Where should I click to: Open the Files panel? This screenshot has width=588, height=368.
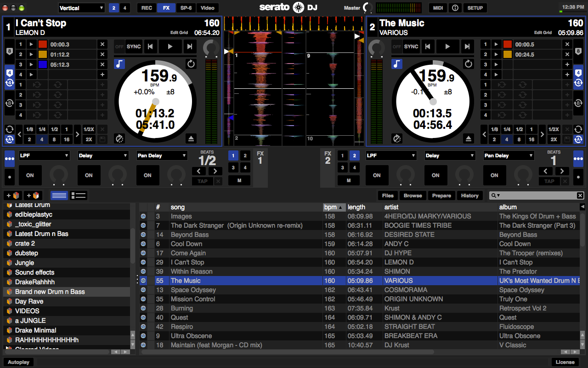[x=388, y=195]
